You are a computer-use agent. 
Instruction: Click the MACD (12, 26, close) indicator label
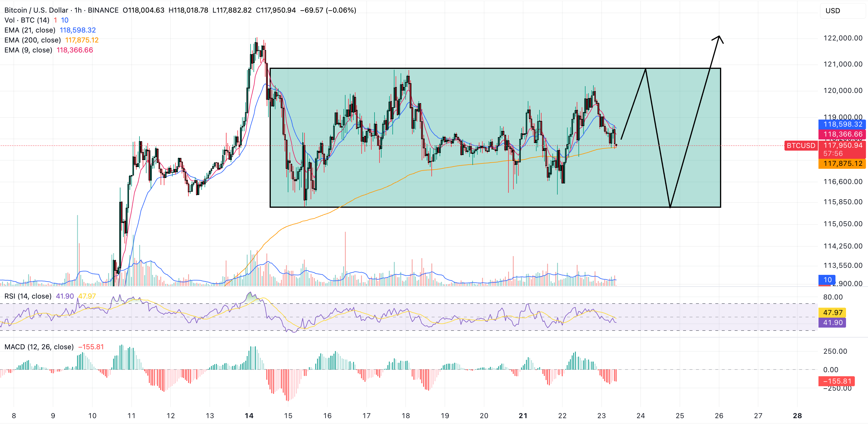click(x=39, y=347)
